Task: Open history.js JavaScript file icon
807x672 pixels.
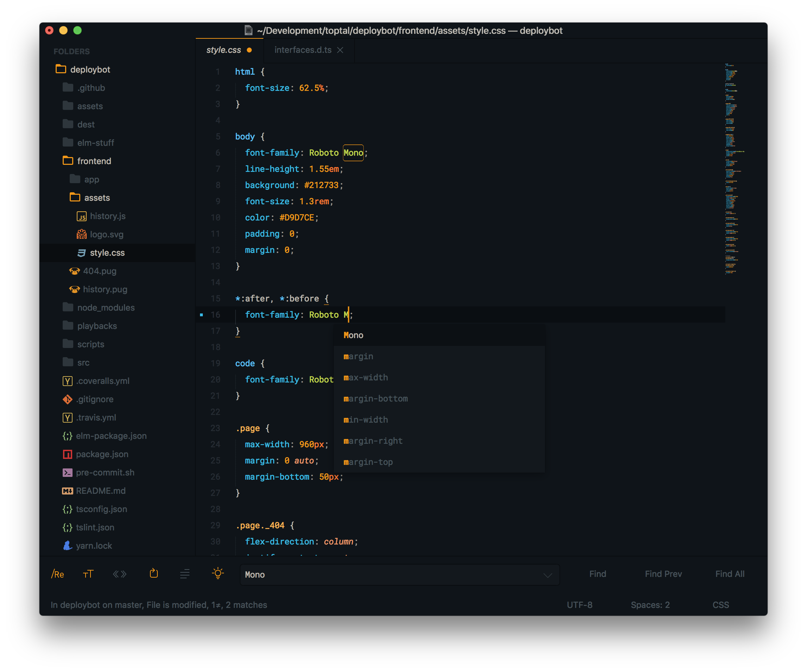Action: click(81, 217)
